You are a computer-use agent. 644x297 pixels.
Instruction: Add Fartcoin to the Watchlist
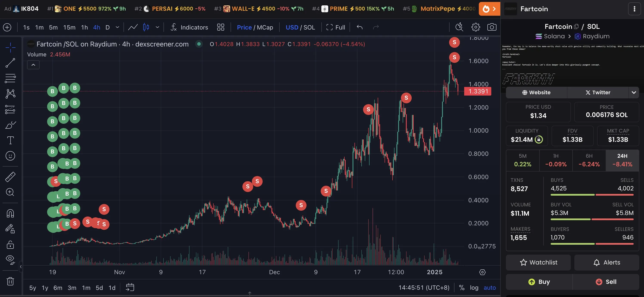click(538, 263)
